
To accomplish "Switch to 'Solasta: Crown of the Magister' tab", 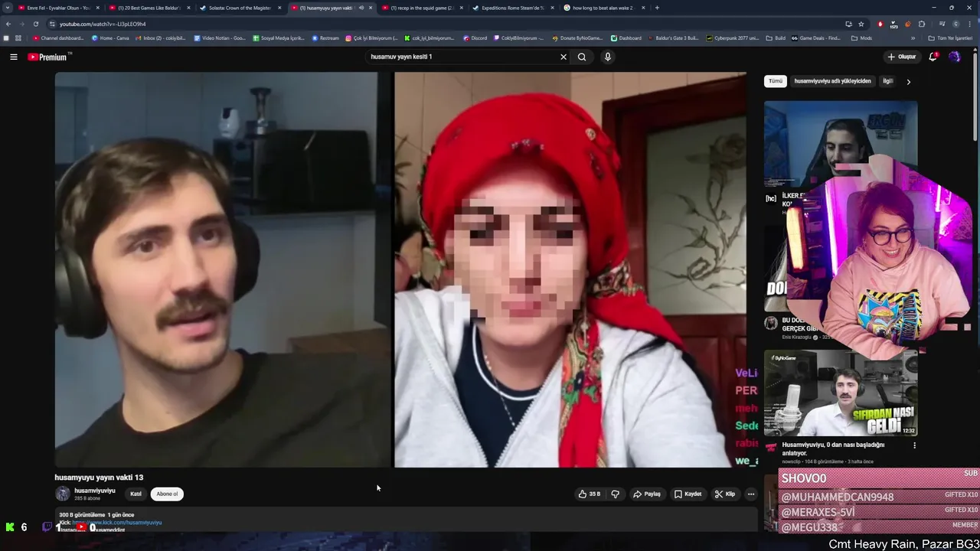I will pyautogui.click(x=240, y=8).
